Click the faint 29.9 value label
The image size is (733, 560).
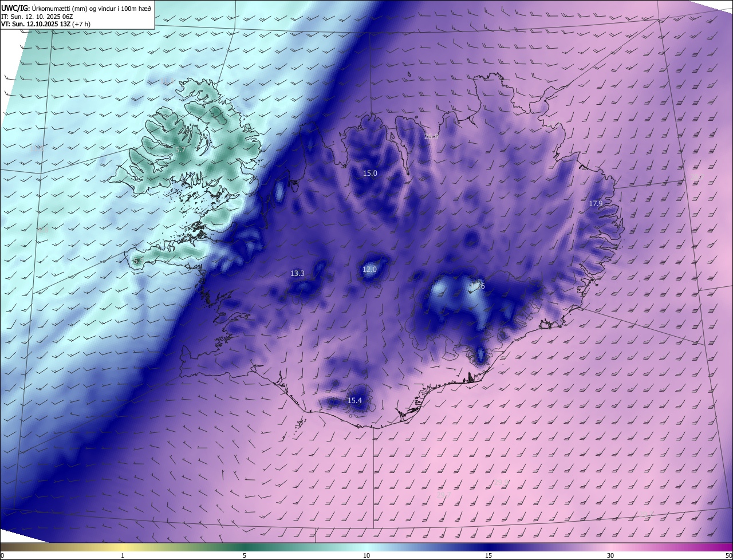coord(501,482)
